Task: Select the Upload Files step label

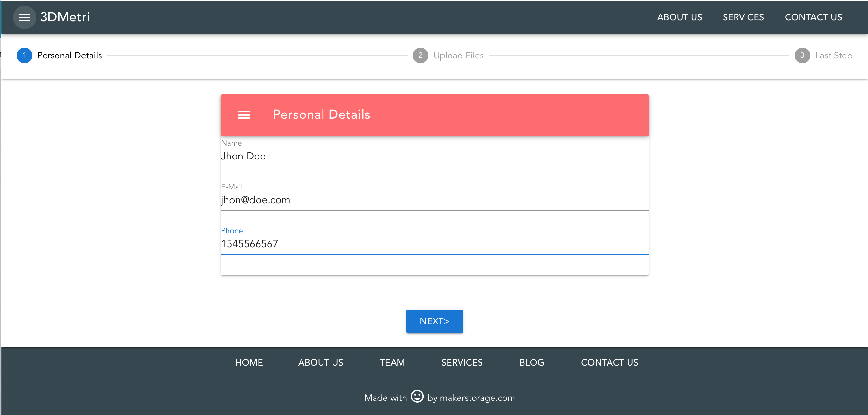Action: click(x=458, y=56)
